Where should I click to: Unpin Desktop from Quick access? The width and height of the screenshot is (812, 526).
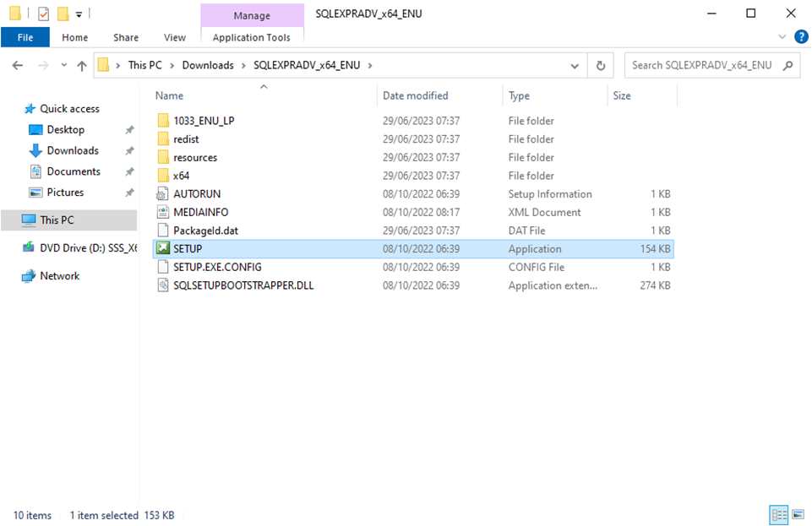coord(129,130)
